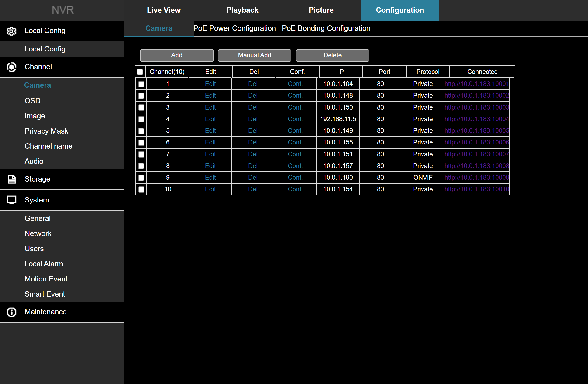
Task: Go to Network settings in sidebar
Action: tap(38, 233)
